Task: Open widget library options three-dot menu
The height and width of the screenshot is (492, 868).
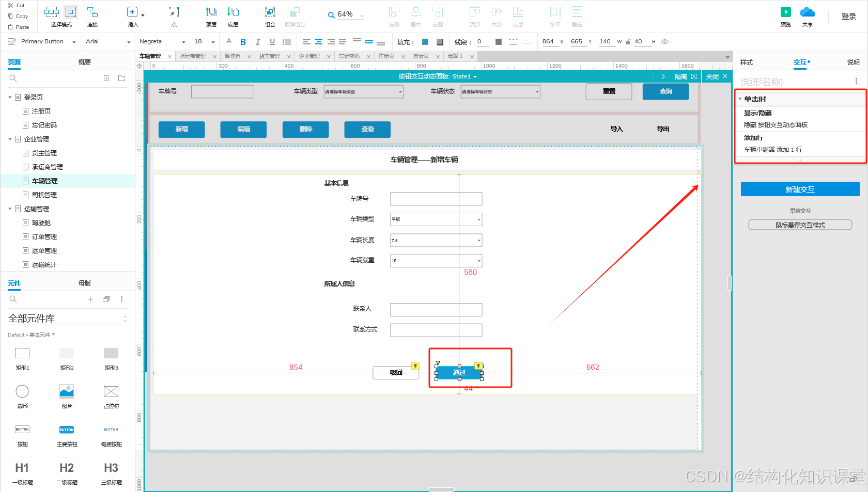Action: [x=121, y=299]
